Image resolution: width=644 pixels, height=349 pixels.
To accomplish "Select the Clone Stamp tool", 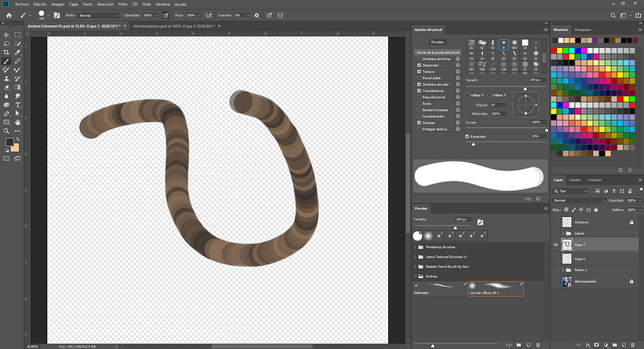I will pyautogui.click(x=6, y=79).
